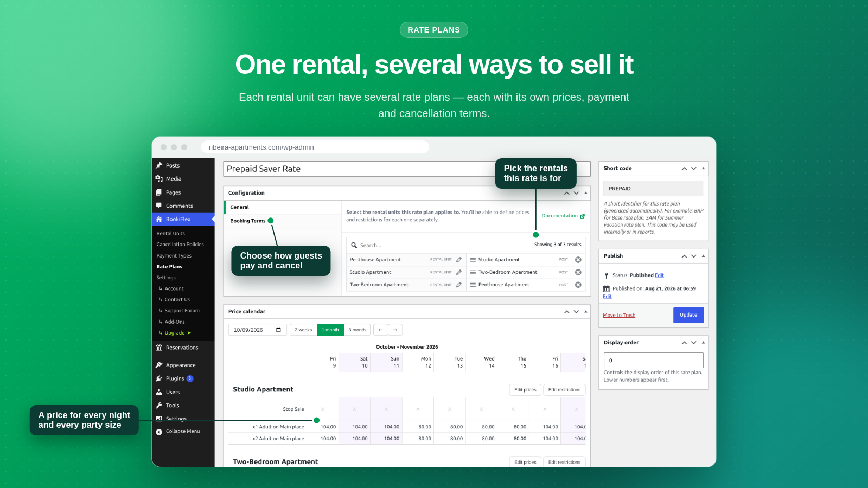The image size is (868, 488).
Task: Remove Studio Apartment from selected rentals
Action: (578, 260)
